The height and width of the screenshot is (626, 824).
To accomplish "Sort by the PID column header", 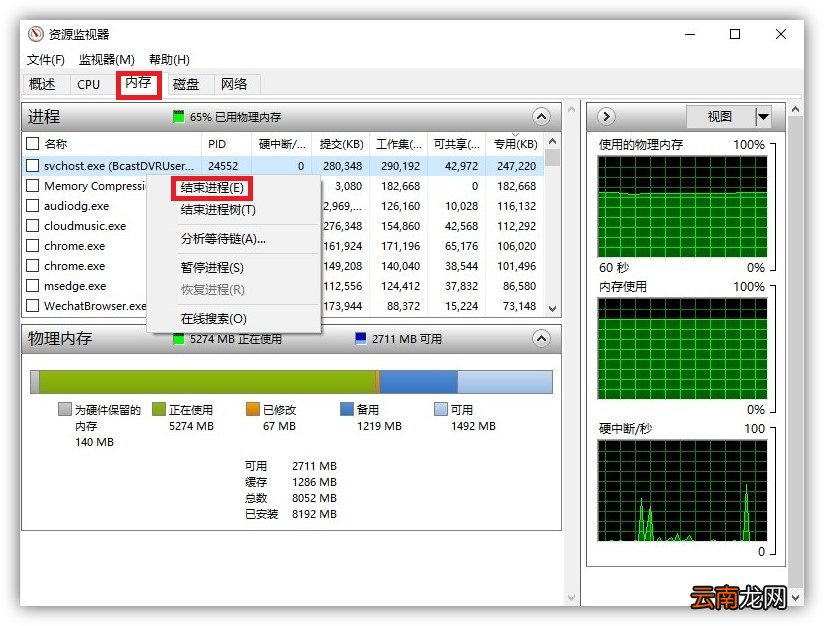I will click(x=224, y=144).
